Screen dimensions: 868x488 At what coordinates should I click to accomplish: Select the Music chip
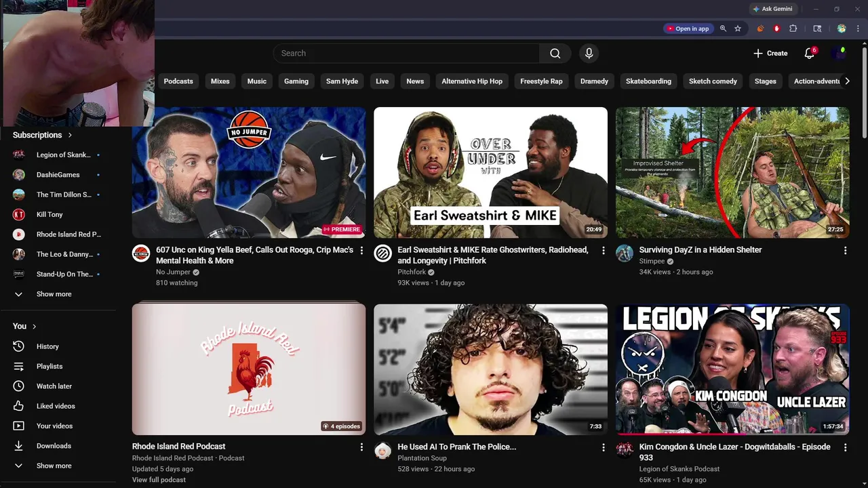[x=257, y=81]
